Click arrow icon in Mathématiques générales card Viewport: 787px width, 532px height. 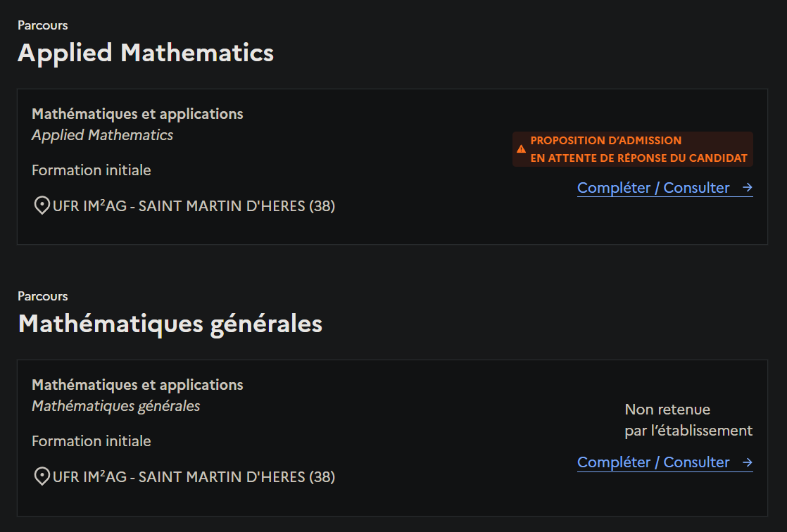pyautogui.click(x=748, y=462)
